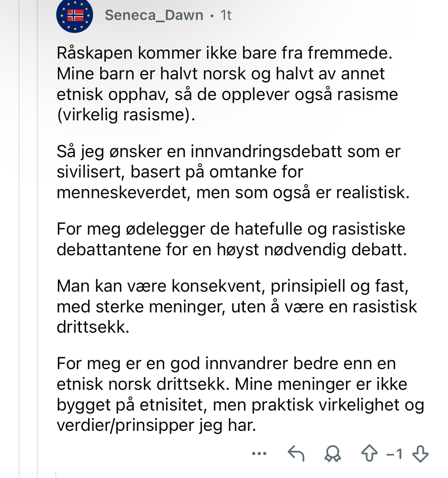Collapse replies using the short line below the comment
The height and width of the screenshot is (478, 448).
click(x=56, y=475)
